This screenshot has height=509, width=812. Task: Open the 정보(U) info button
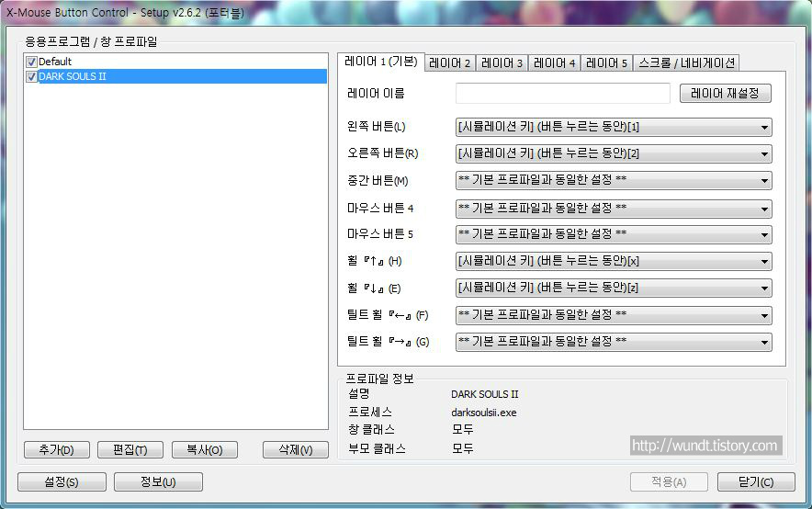pyautogui.click(x=158, y=482)
